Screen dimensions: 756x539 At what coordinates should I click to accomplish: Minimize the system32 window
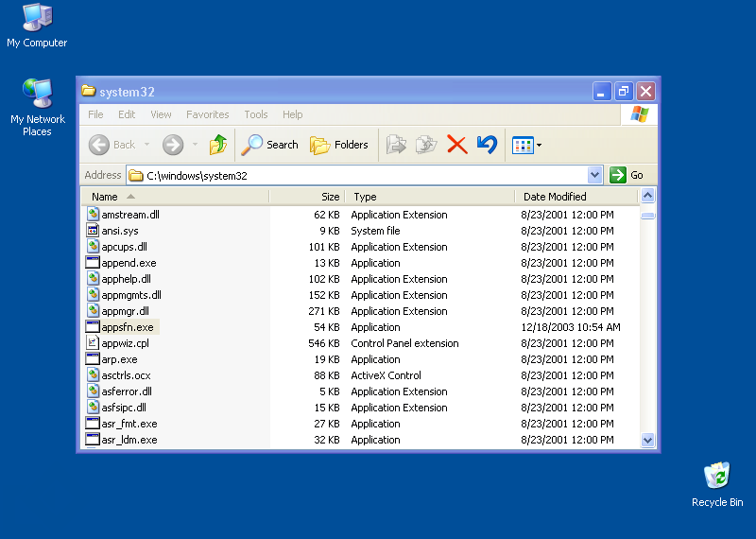pyautogui.click(x=602, y=91)
